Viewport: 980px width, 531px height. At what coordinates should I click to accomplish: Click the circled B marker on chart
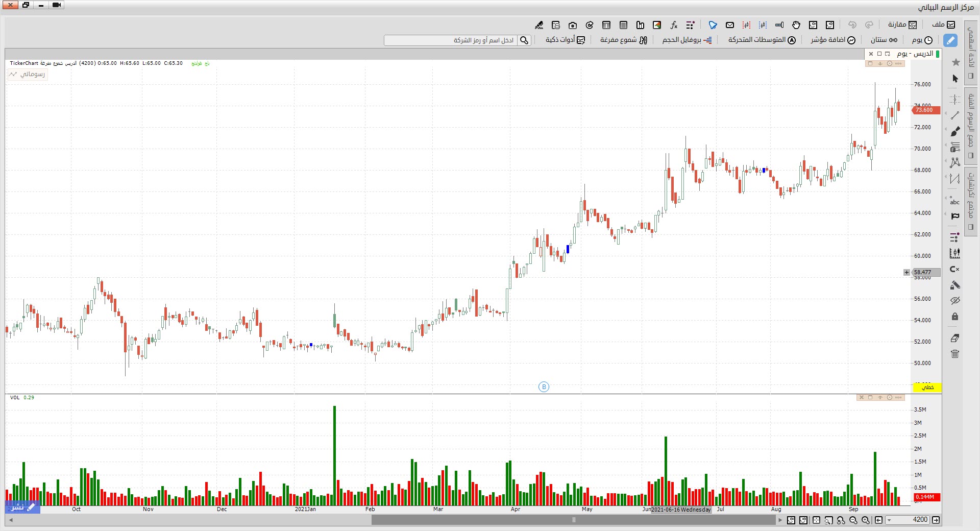pyautogui.click(x=544, y=387)
